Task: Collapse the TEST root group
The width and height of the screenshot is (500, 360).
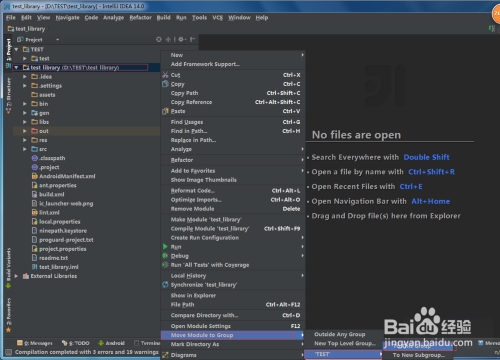Action: [x=16, y=49]
